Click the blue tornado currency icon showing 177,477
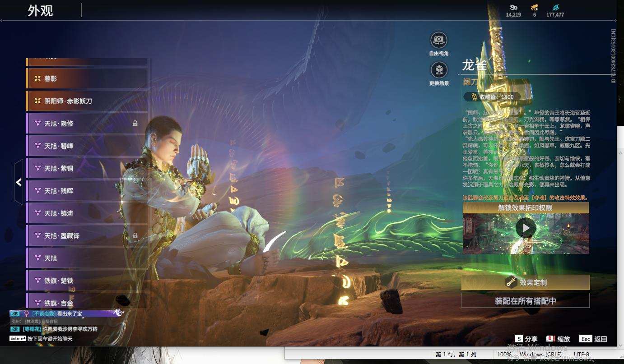 point(555,7)
